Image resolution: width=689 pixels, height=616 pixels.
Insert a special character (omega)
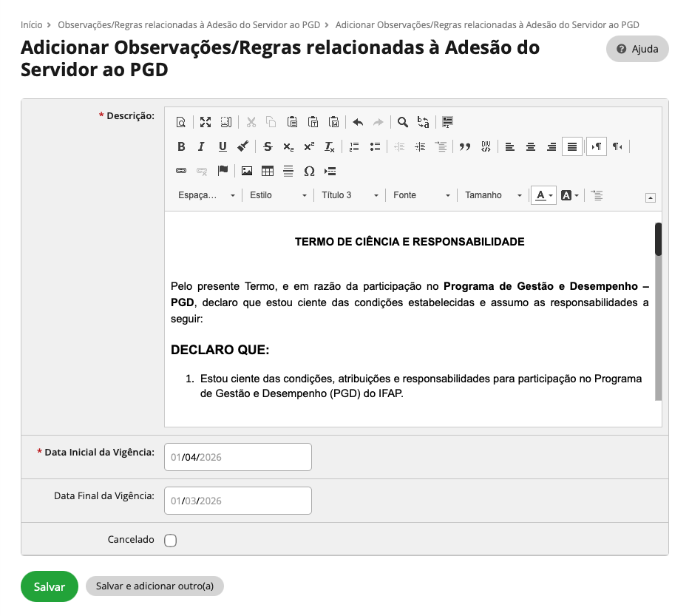(309, 171)
